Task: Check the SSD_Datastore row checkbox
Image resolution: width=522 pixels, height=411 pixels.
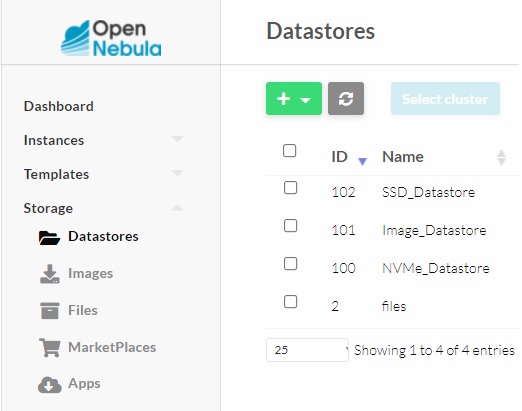Action: (290, 188)
